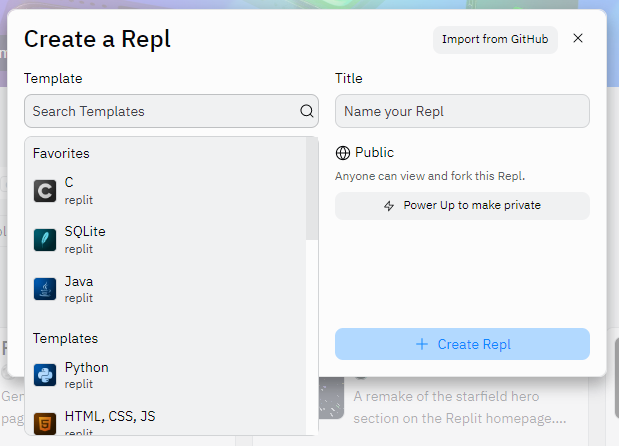Click the starfield hero remake description behind dialog

[x=460, y=407]
